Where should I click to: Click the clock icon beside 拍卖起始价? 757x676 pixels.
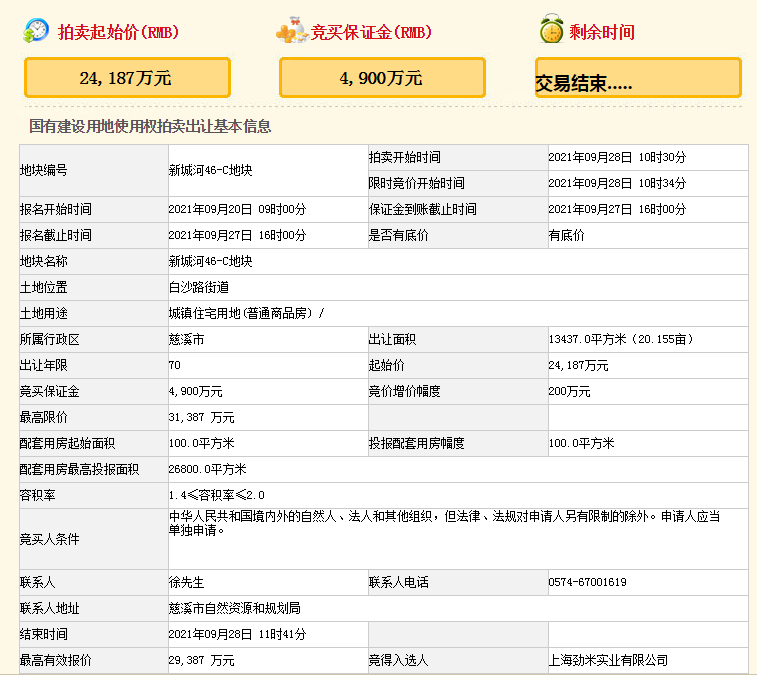click(x=37, y=31)
